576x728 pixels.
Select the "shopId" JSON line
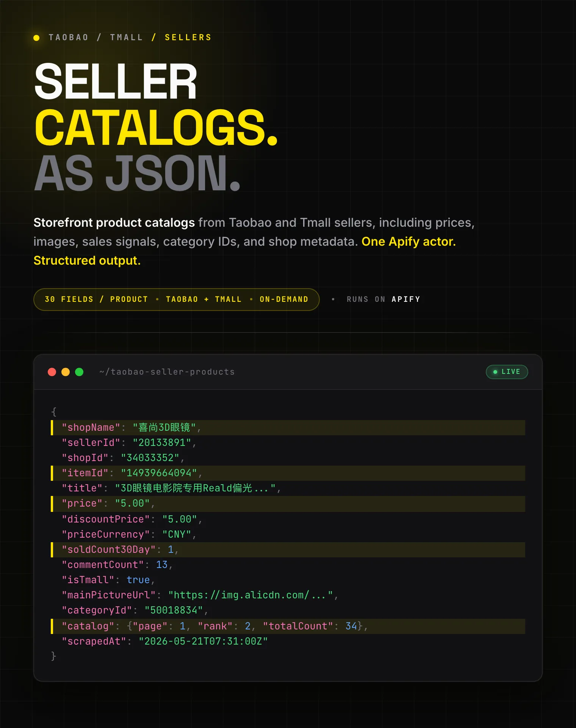coord(288,458)
